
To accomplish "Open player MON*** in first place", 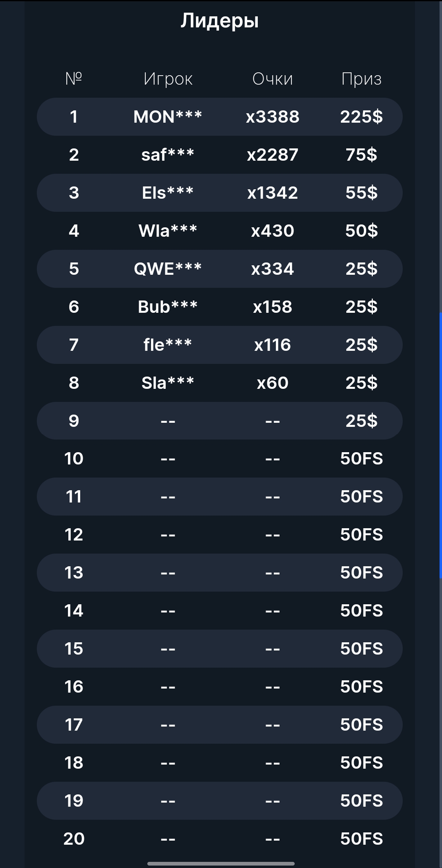I will pos(168,117).
